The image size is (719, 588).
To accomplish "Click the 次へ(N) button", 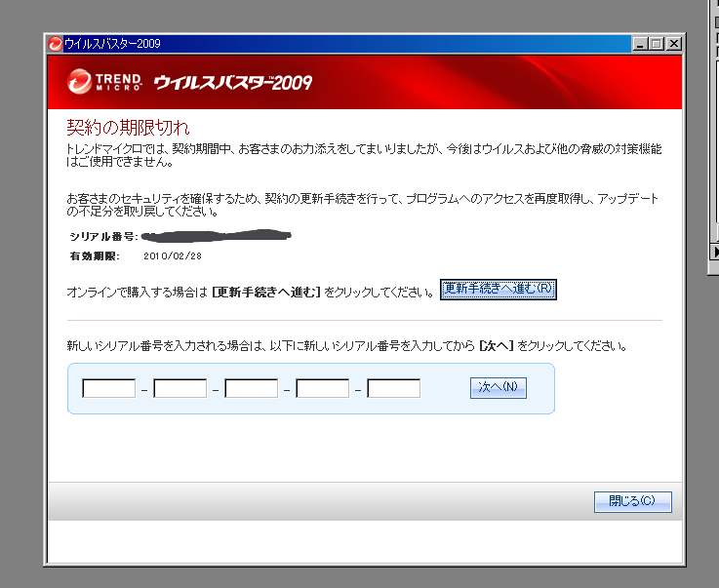I will point(498,388).
